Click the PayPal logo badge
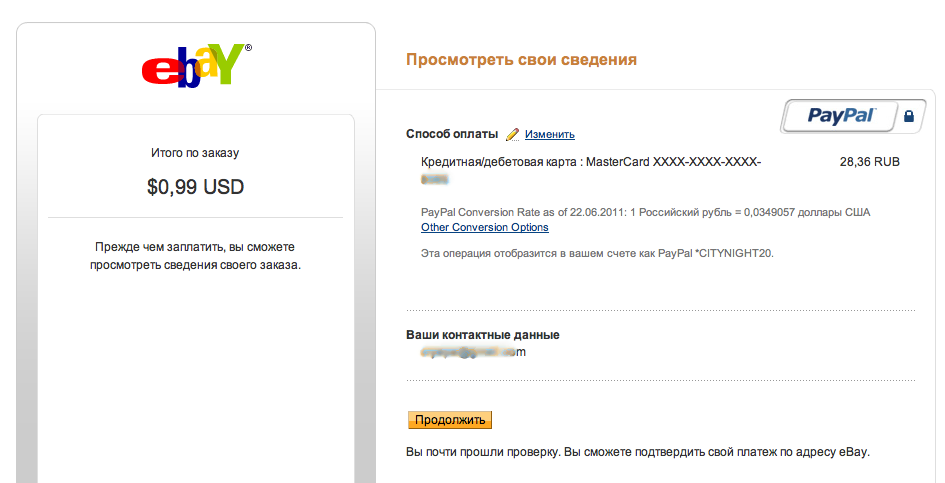The image size is (945, 483). click(841, 116)
